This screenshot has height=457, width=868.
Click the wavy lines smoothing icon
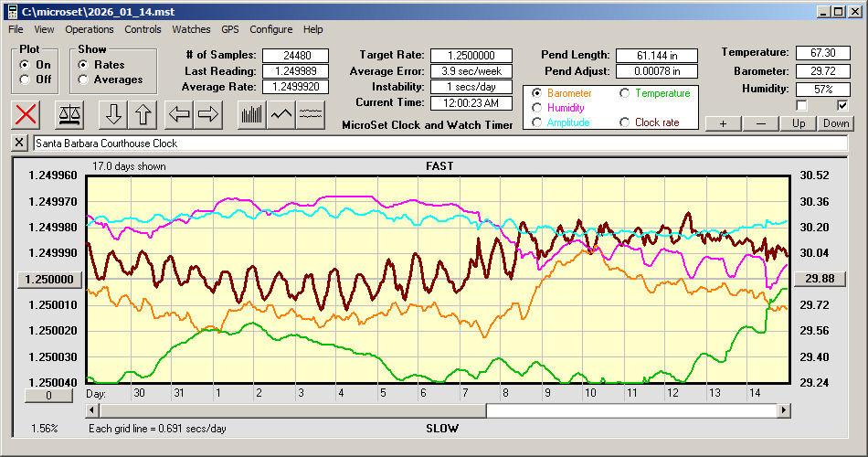(312, 114)
